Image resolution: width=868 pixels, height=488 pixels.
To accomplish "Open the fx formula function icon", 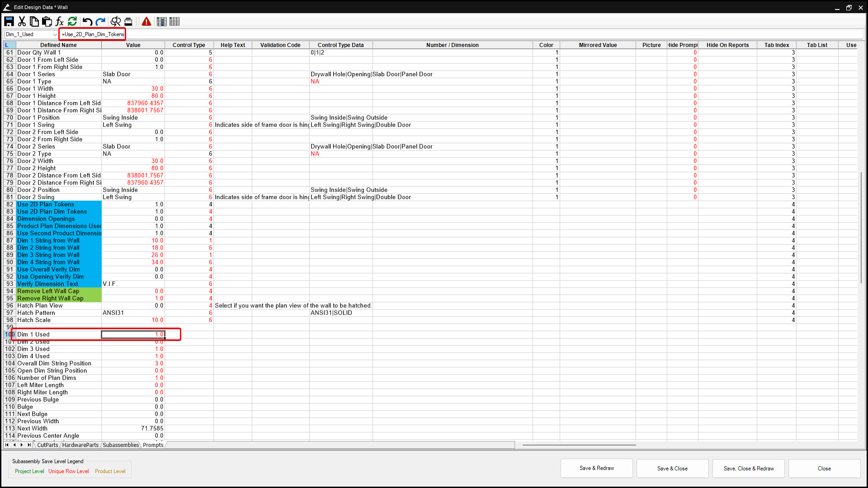I will 59,21.
